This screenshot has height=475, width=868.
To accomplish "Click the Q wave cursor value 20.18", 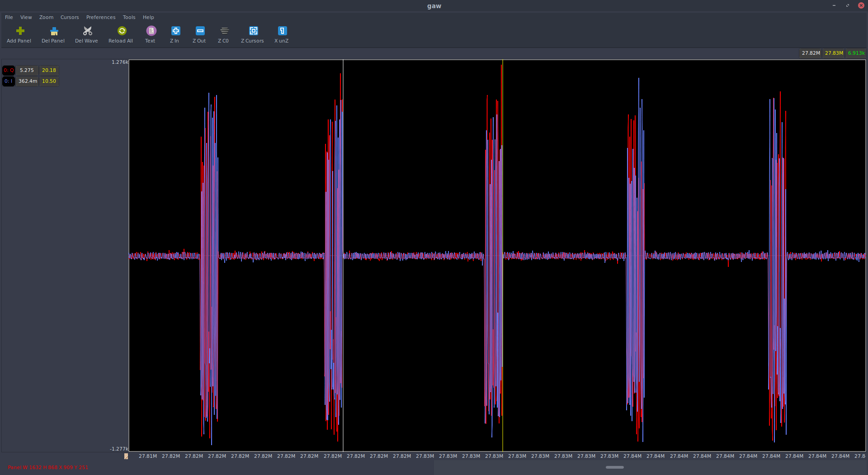I will coord(49,70).
